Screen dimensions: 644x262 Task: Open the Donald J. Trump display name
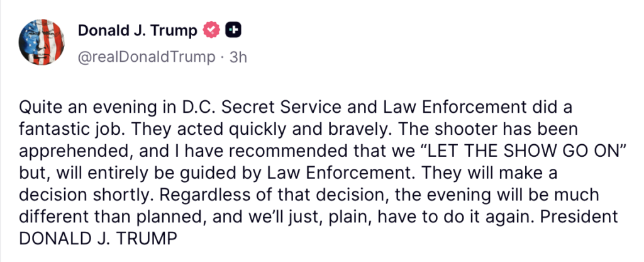(x=137, y=30)
